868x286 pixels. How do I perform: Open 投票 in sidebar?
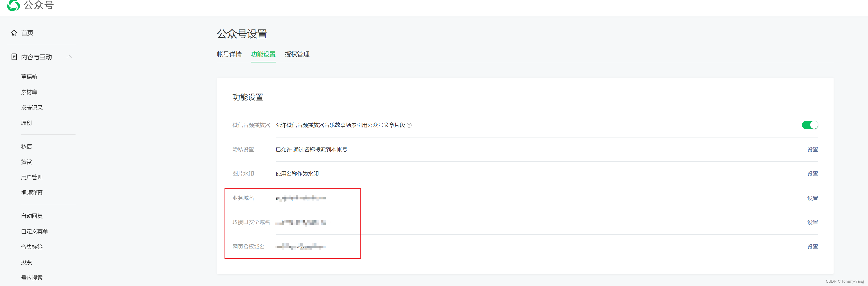(x=26, y=262)
